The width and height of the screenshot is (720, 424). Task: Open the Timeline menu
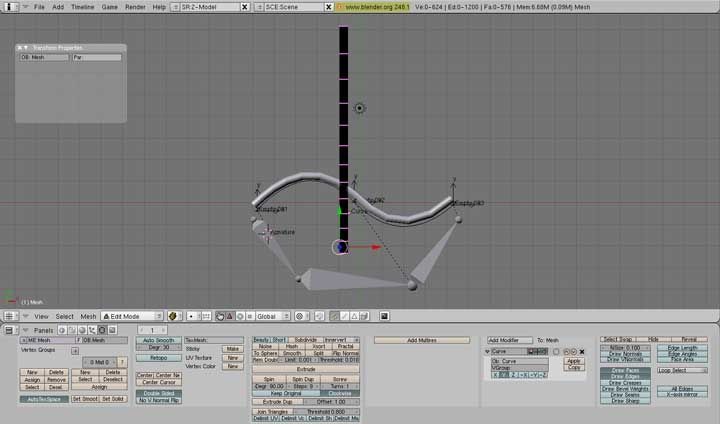82,7
